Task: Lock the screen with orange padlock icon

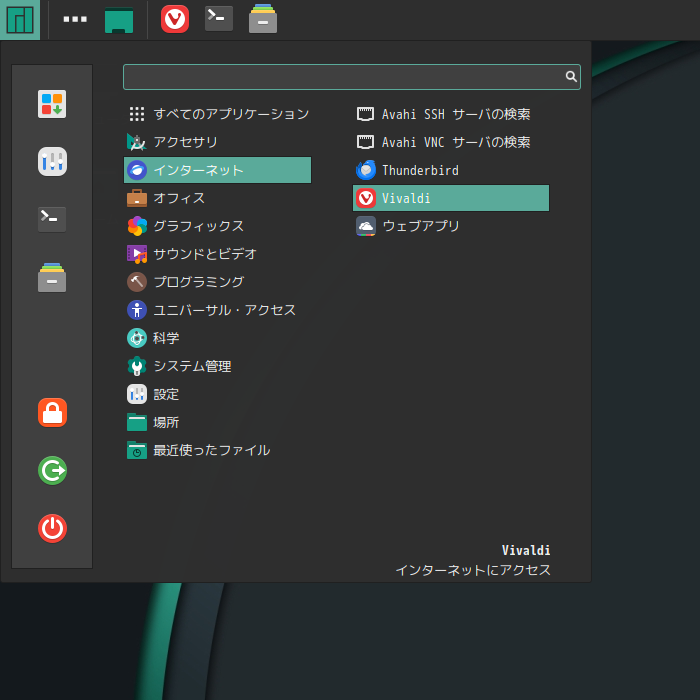Action: coord(52,412)
